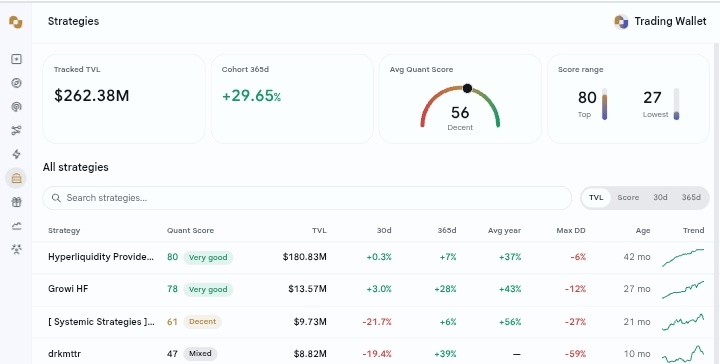The width and height of the screenshot is (720, 364).
Task: Open the connected nodes sidebar icon
Action: [x=17, y=131]
